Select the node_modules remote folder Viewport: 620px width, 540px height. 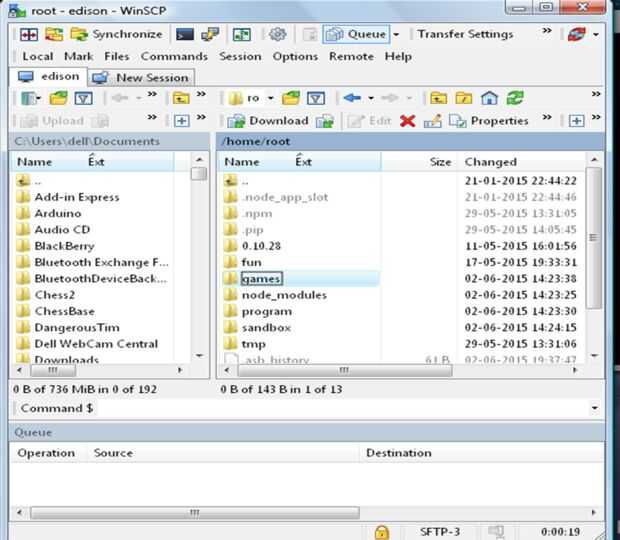coord(284,295)
